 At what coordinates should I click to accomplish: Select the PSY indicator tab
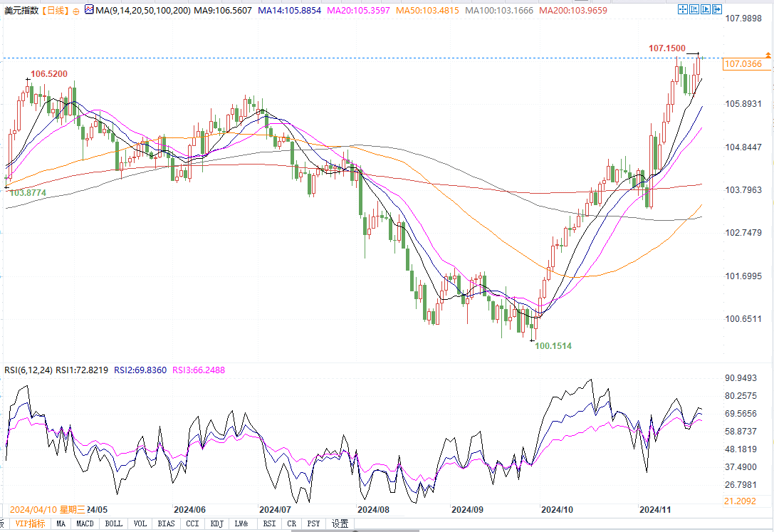tap(313, 523)
